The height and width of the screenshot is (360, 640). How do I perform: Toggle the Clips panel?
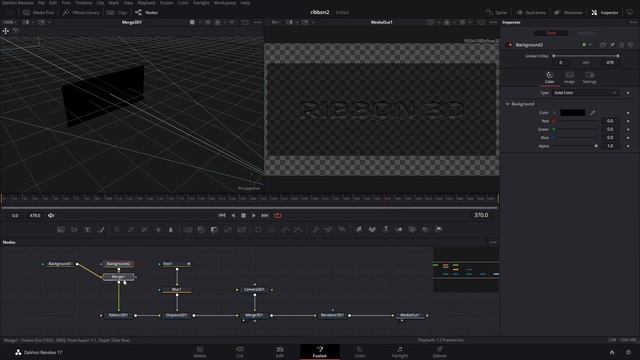click(117, 13)
